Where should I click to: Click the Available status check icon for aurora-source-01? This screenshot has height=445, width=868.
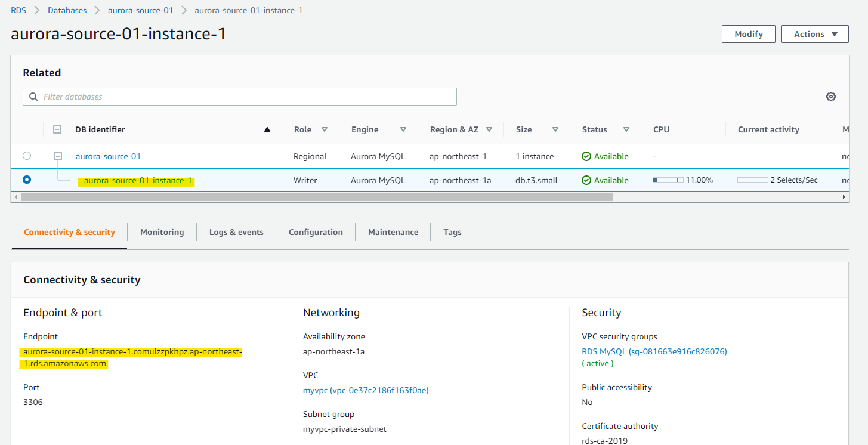pos(586,156)
